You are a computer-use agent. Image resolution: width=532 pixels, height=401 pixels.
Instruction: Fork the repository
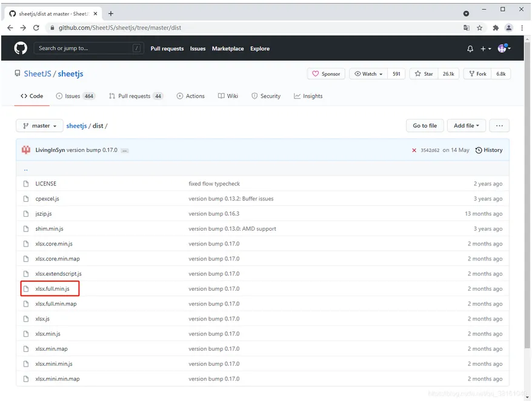(477, 74)
